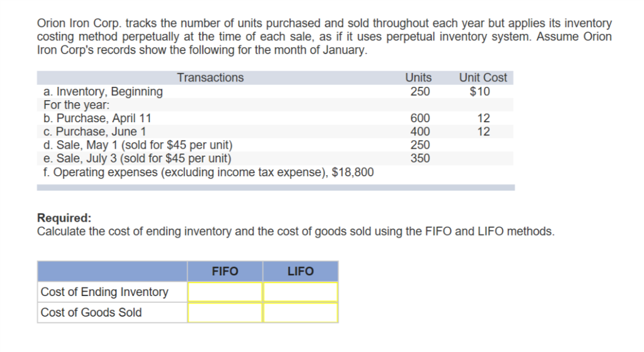The width and height of the screenshot is (644, 352).
Task: Click the Units column header
Action: 418,77
